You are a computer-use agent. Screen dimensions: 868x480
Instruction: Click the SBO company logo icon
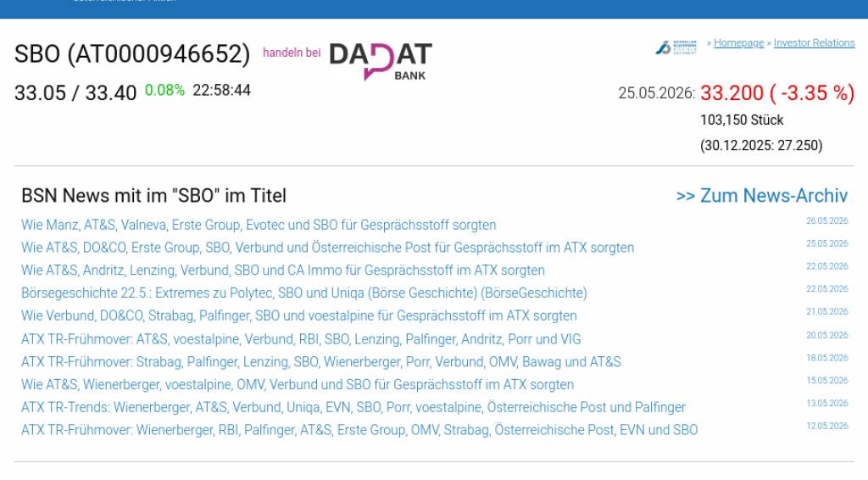click(x=676, y=47)
